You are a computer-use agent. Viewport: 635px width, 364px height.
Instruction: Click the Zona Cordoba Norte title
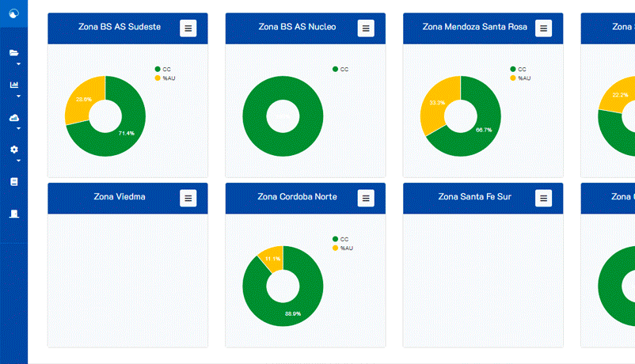click(x=297, y=197)
